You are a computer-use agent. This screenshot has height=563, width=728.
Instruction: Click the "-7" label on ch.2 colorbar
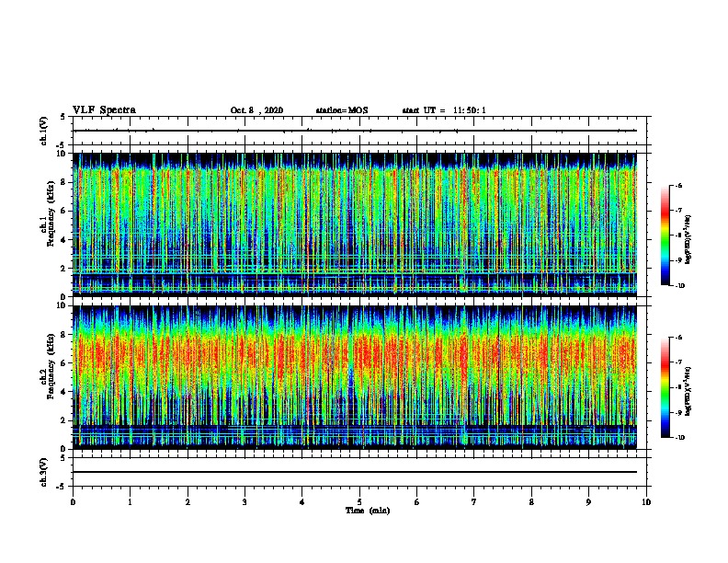pos(678,362)
